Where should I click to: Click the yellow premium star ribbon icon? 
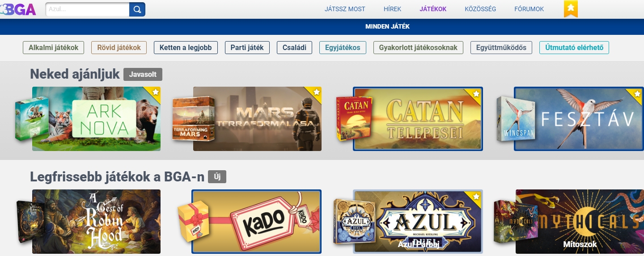click(x=571, y=8)
